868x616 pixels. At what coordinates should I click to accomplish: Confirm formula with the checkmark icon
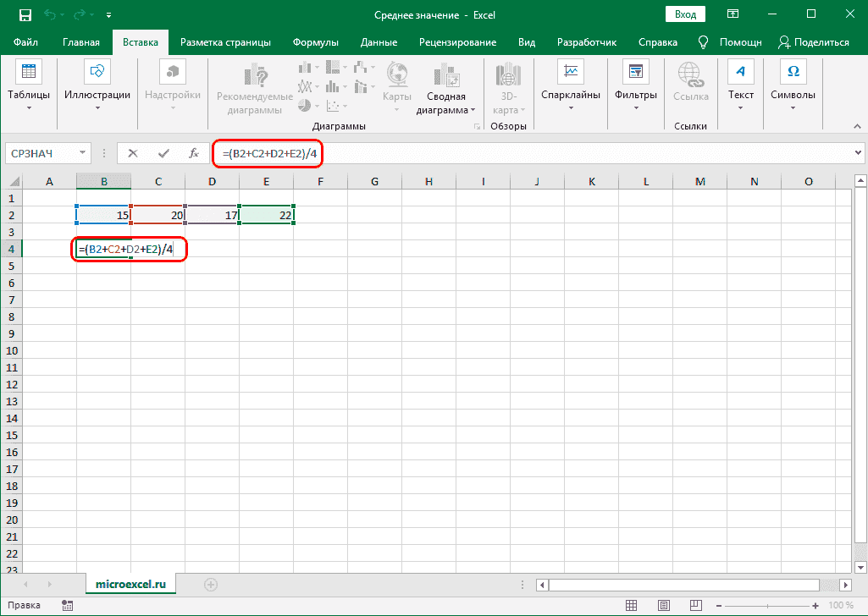click(x=163, y=153)
